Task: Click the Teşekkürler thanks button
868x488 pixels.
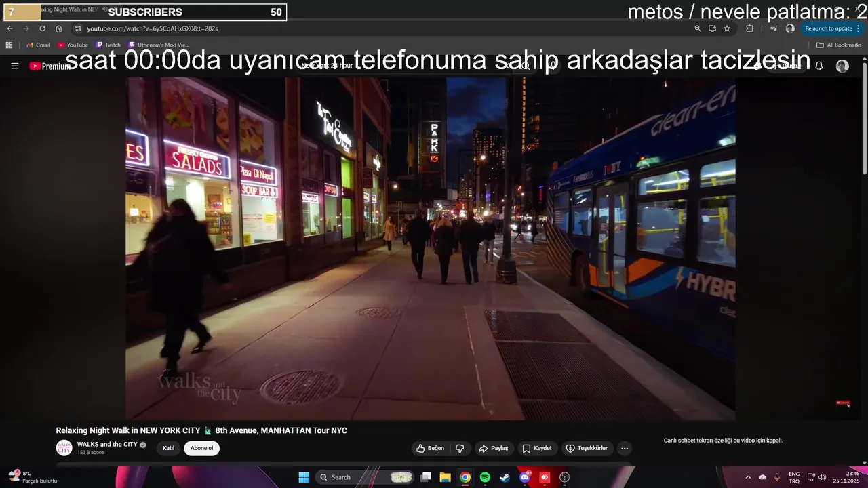Action: click(587, 448)
